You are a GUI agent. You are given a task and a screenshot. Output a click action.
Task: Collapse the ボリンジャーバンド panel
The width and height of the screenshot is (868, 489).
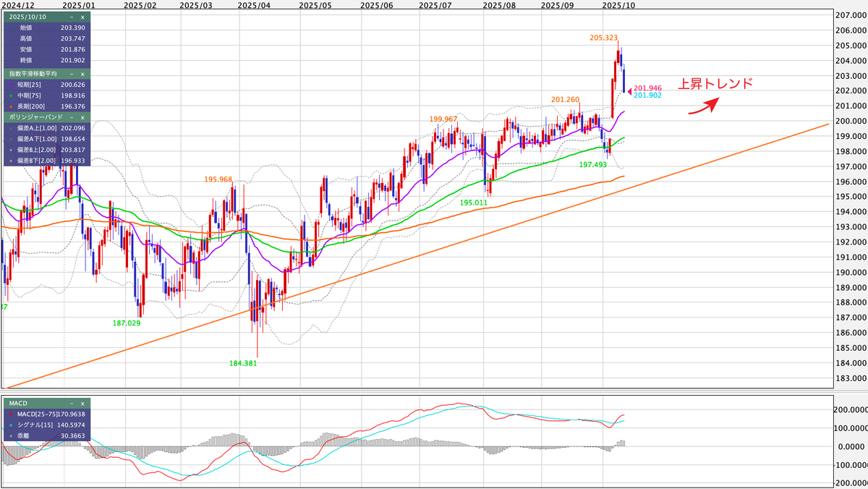coord(72,117)
